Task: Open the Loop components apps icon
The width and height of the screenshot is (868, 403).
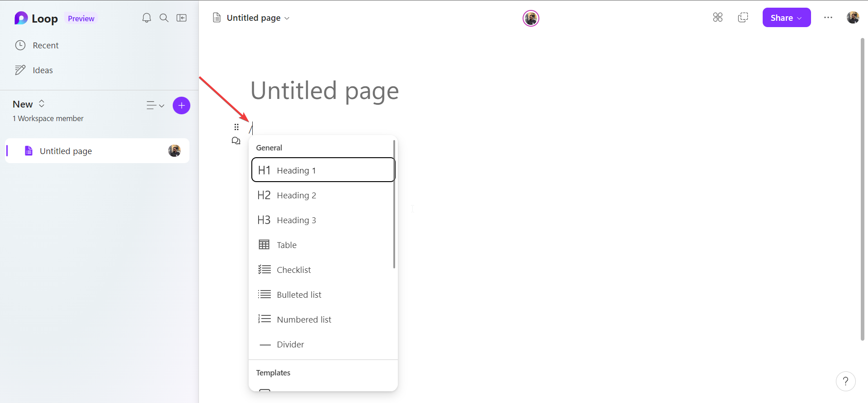Action: [718, 18]
